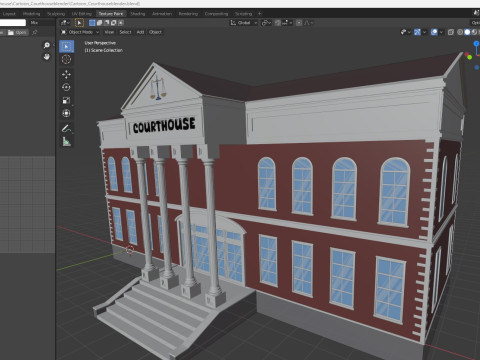Click the Open image button
Image resolution: width=480 pixels, height=360 pixels.
tap(17, 32)
